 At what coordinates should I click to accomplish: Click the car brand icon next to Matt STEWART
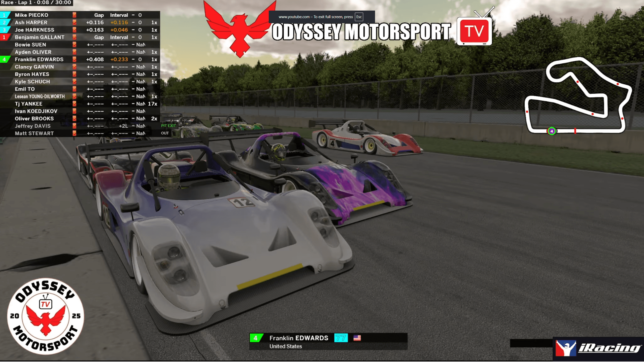coord(74,133)
